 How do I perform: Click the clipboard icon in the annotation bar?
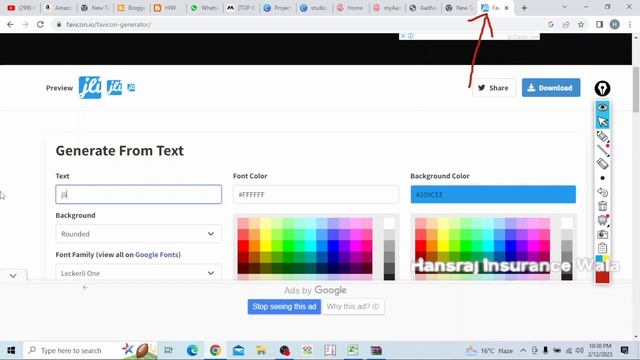(x=602, y=248)
